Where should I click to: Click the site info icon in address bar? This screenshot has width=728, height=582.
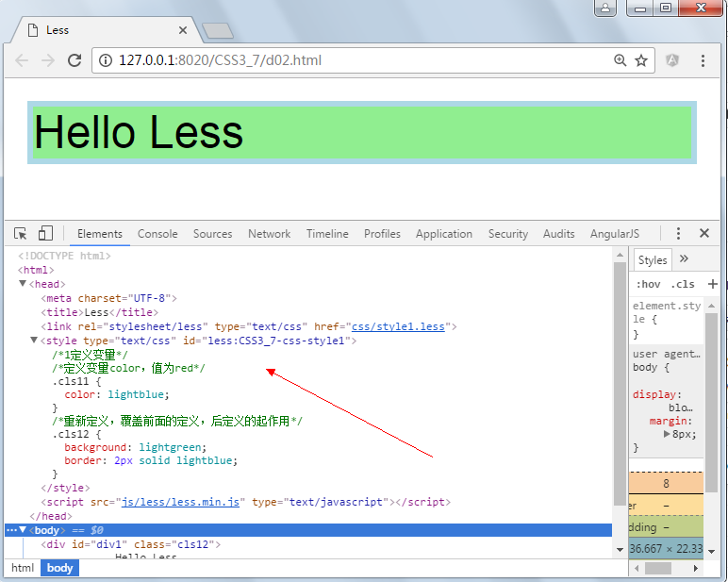pos(106,60)
